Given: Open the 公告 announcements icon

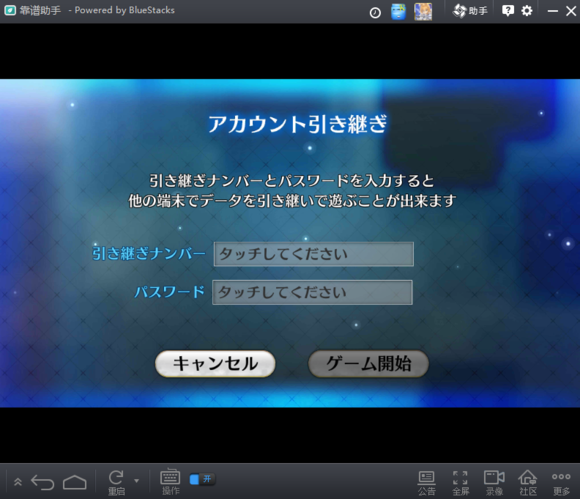Looking at the screenshot, I should tap(426, 483).
